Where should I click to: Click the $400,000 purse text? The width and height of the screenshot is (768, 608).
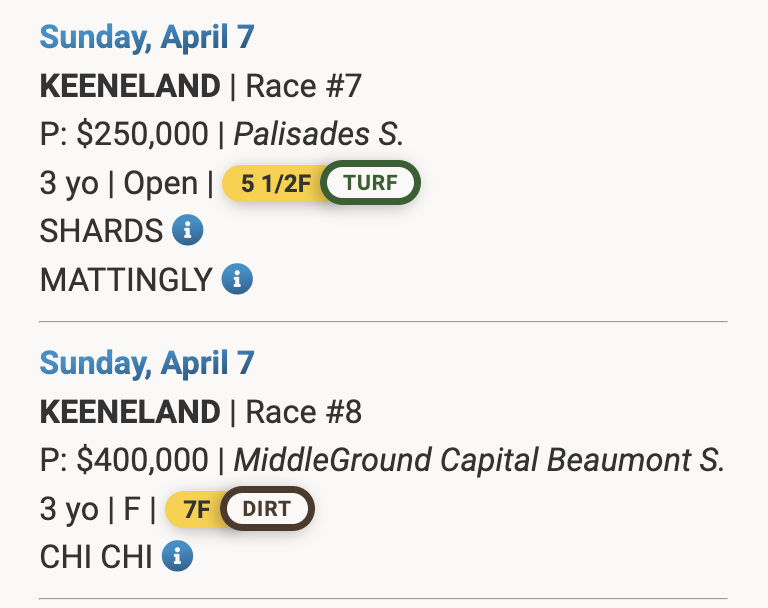point(143,460)
